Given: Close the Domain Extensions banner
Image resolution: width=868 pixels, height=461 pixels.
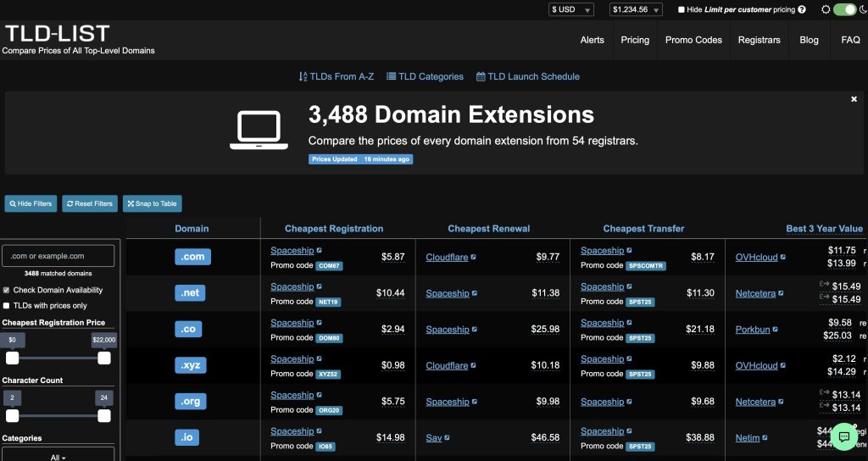Looking at the screenshot, I should (x=854, y=99).
